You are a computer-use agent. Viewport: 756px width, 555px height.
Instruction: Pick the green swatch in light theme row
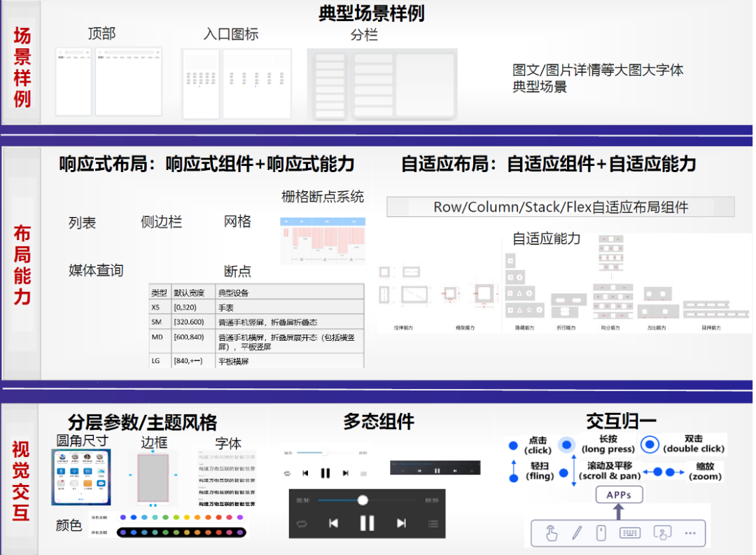tap(165, 517)
